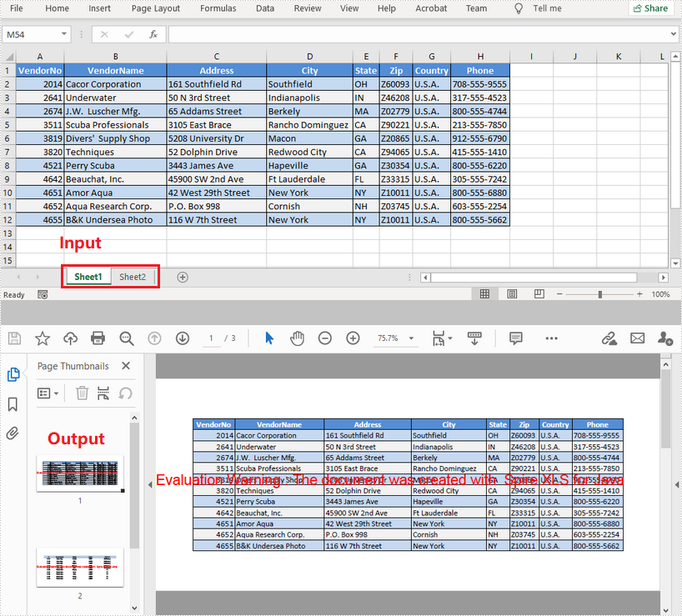Click the Share button

coord(650,8)
